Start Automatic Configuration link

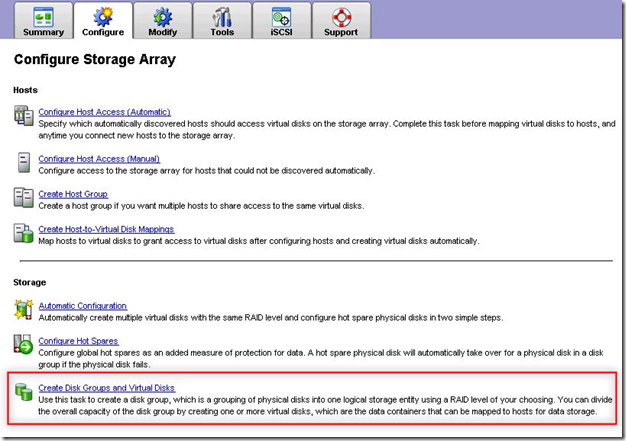[83, 306]
